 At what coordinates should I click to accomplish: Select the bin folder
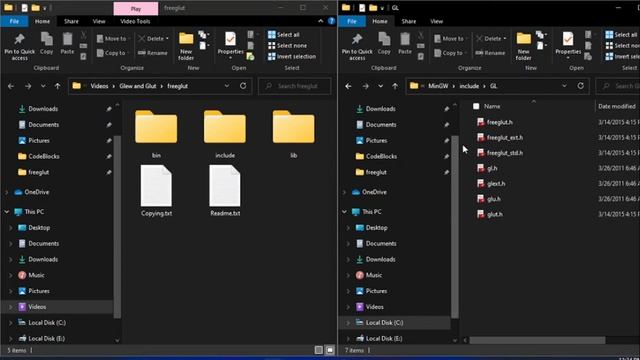tap(156, 133)
